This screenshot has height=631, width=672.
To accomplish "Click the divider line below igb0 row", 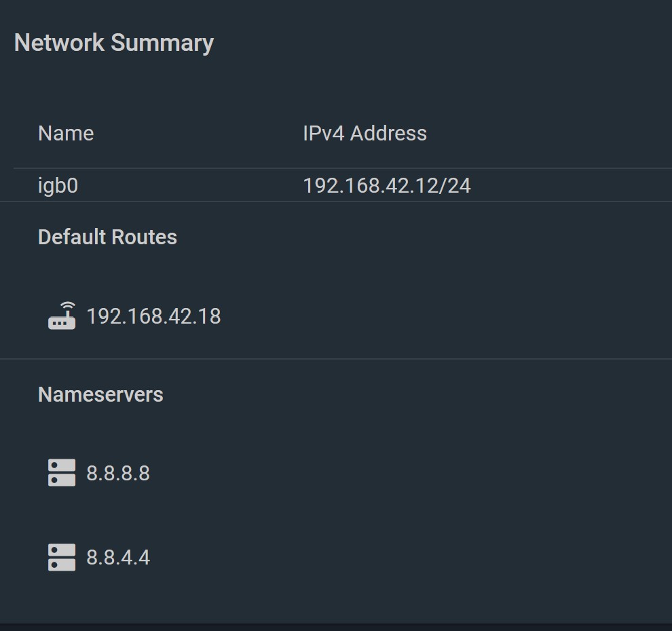I will point(336,202).
